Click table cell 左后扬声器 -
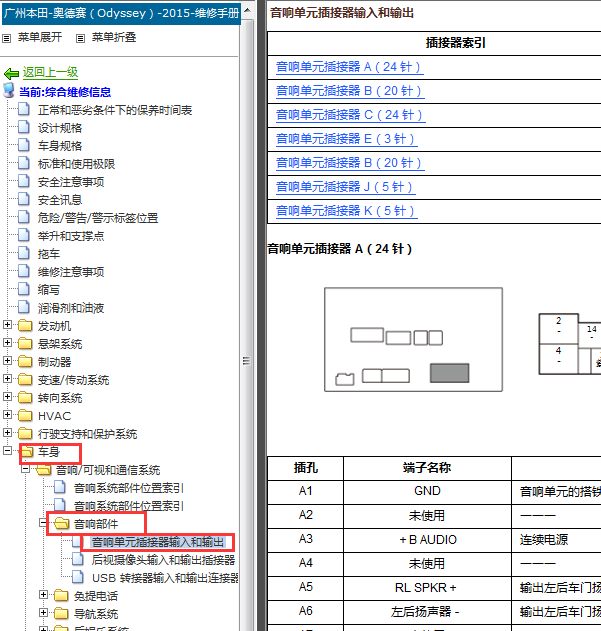 pyautogui.click(x=428, y=612)
